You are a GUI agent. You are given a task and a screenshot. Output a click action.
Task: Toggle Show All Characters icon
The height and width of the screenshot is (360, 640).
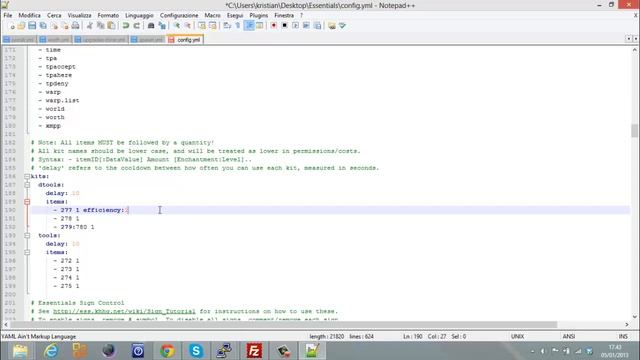point(238,26)
